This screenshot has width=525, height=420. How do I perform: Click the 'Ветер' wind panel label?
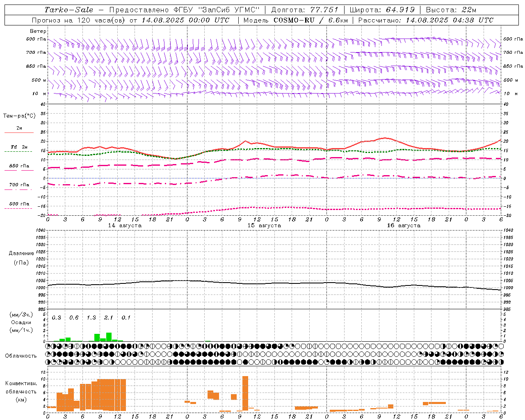tap(38, 31)
